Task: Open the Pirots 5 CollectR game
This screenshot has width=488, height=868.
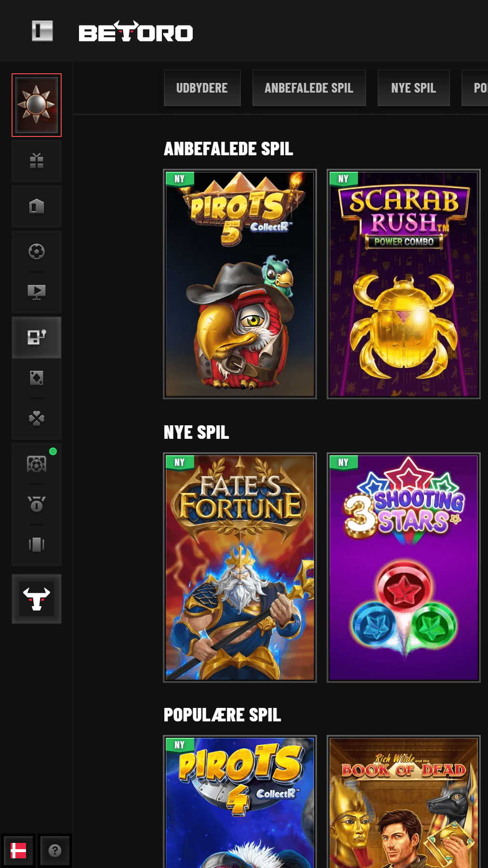Action: 240,284
